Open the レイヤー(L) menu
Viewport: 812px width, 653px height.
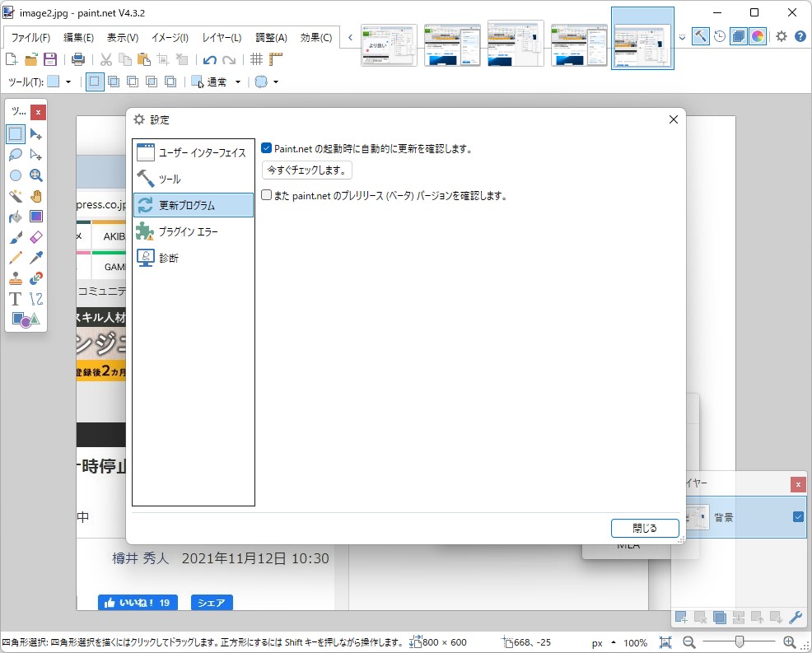pos(221,36)
